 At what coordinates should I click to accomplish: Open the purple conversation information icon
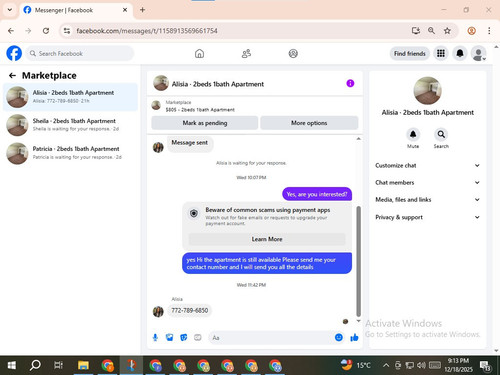click(x=350, y=83)
